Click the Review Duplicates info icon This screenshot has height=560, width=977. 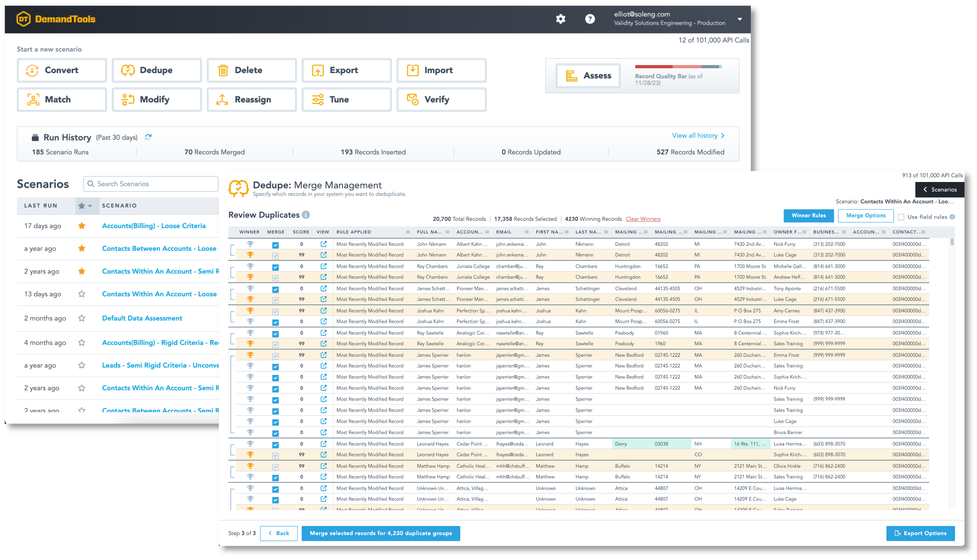click(x=306, y=215)
